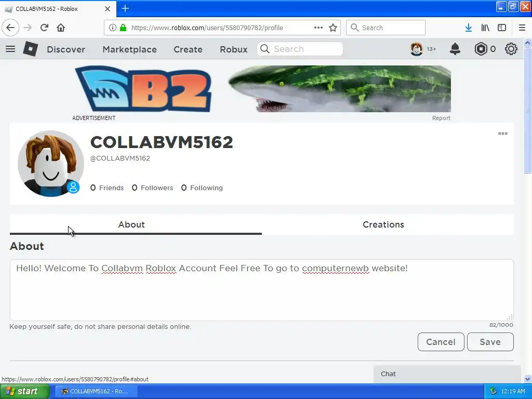Bookmark this page with the star icon

point(333,28)
